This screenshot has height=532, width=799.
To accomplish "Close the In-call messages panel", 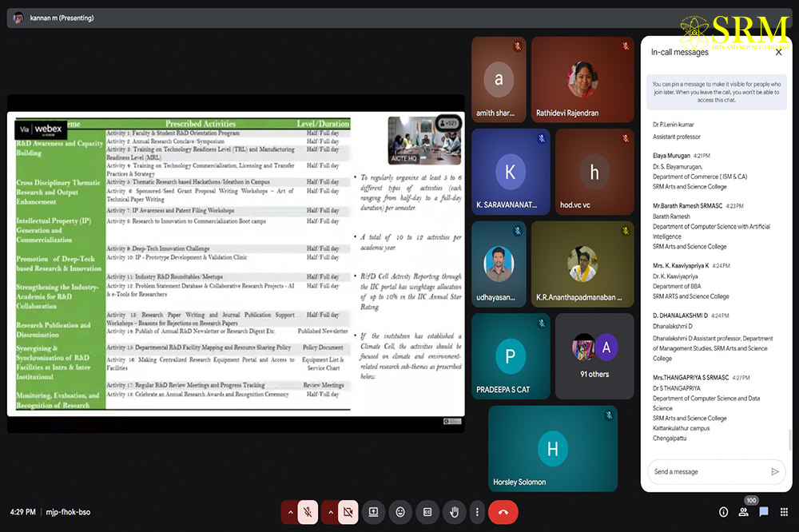I will [778, 53].
